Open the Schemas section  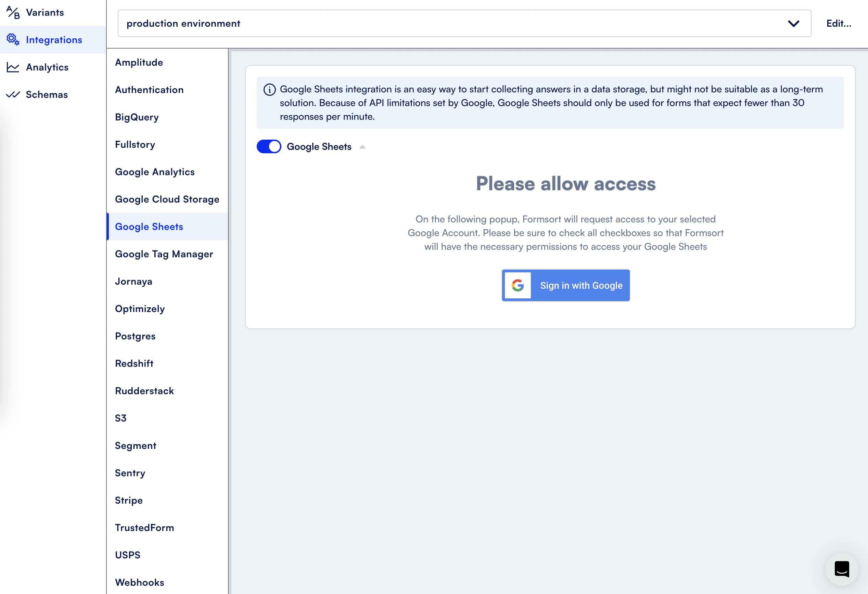pos(53,94)
